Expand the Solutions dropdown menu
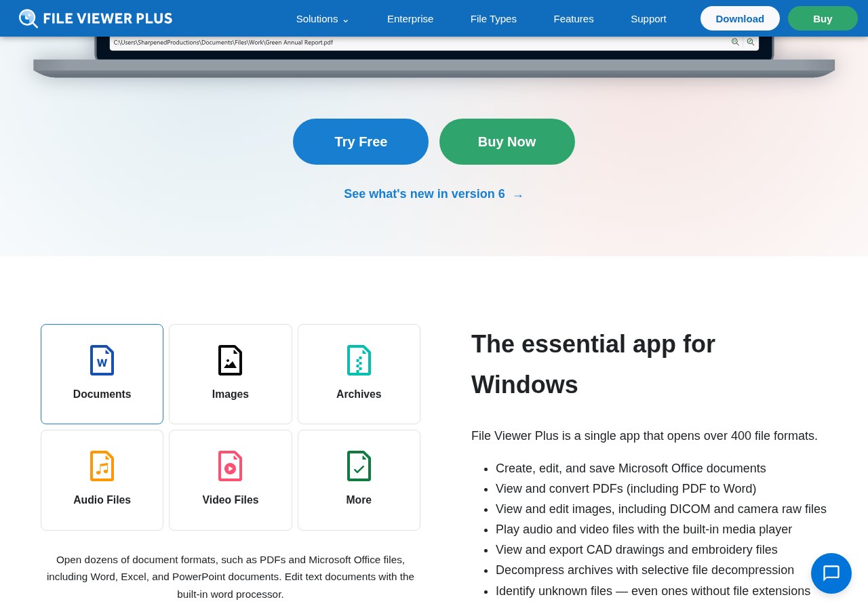Viewport: 868px width, 610px height. (323, 18)
